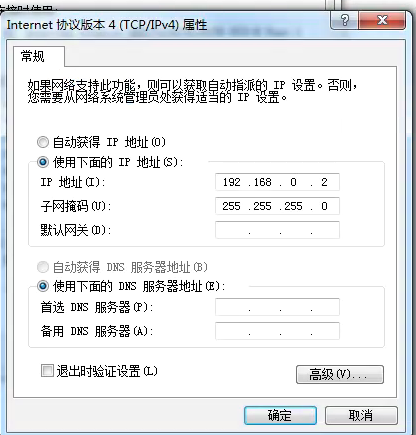
Task: Click the help question mark button
Action: click(x=345, y=21)
